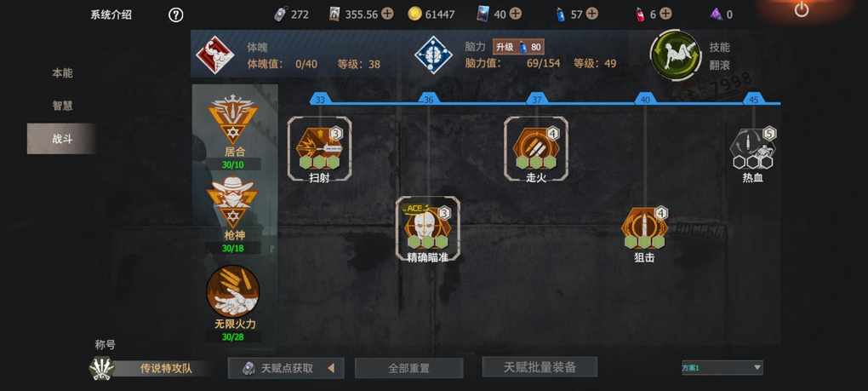The width and height of the screenshot is (868, 391).
Task: Open the help question mark icon
Action: tap(175, 15)
